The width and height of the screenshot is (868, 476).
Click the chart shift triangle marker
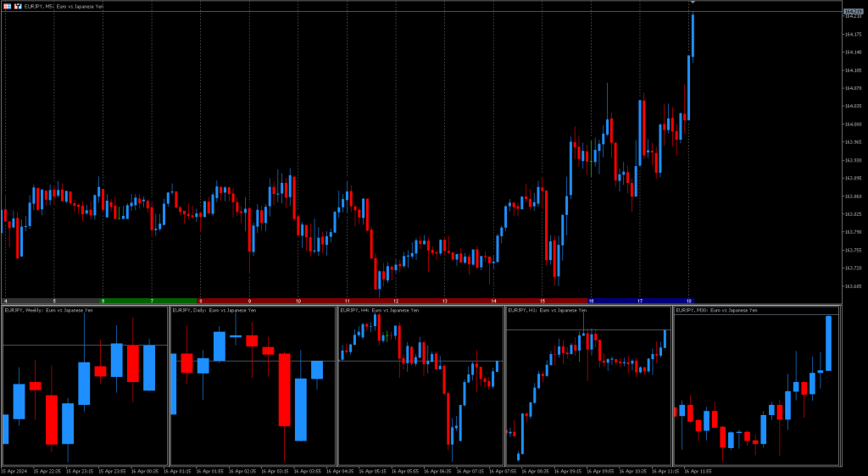tap(693, 3)
